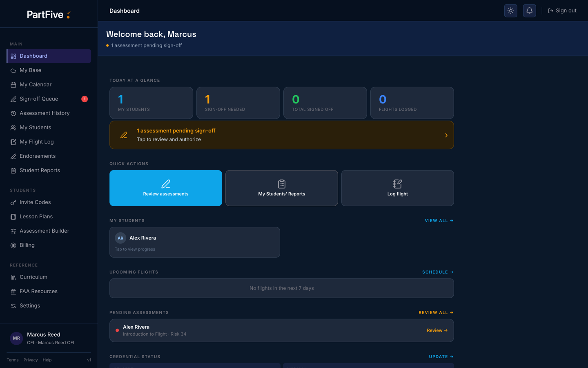Open the Alex Rivera student card
The height and width of the screenshot is (368, 588).
pos(195,242)
